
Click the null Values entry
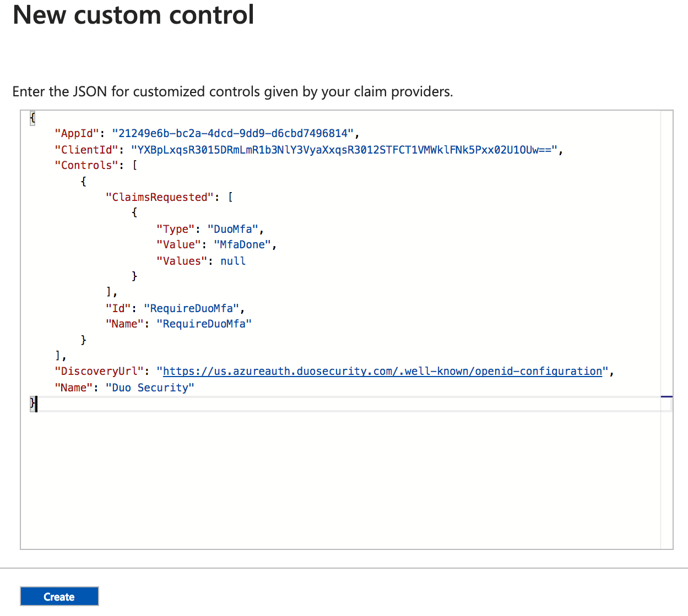(x=232, y=261)
